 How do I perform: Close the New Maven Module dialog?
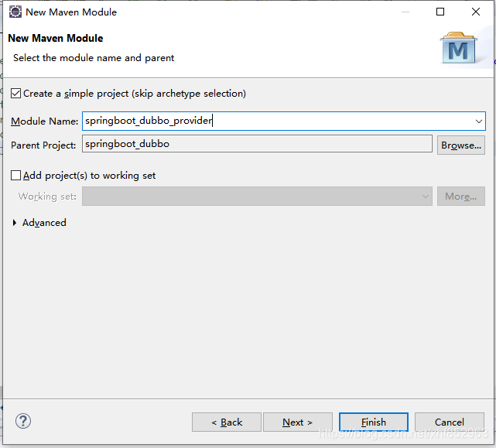tap(476, 12)
